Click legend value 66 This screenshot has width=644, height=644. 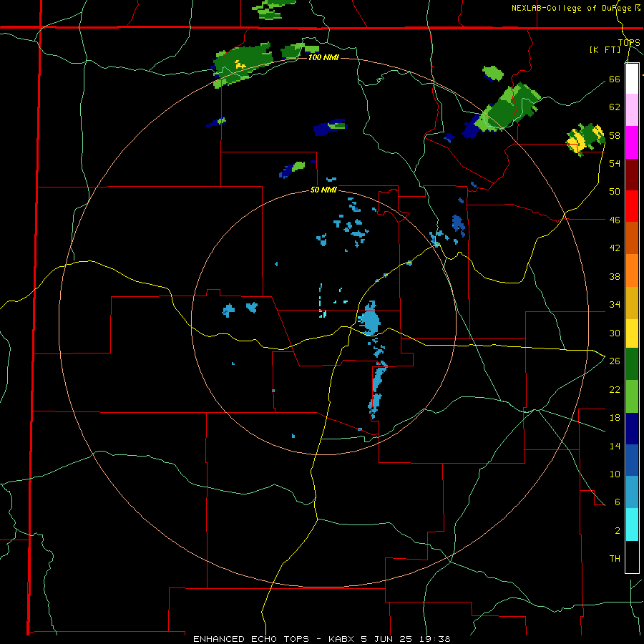[x=615, y=79]
